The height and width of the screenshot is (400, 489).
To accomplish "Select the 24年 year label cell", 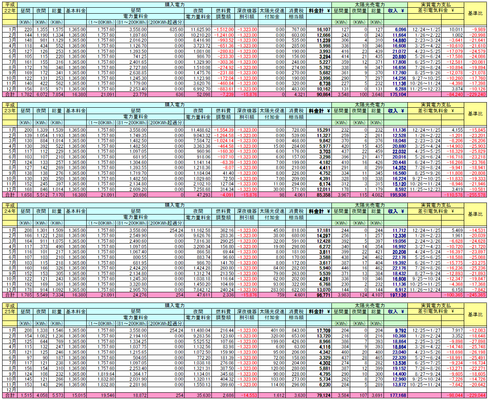I will (10, 211).
